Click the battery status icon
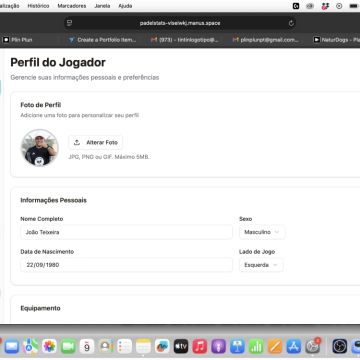 (353, 6)
